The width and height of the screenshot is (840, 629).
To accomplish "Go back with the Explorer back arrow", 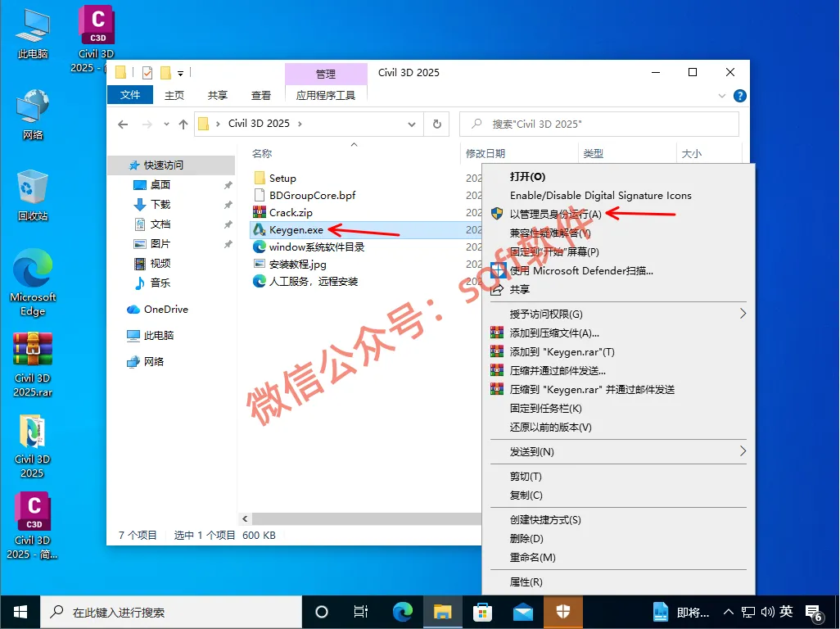I will pos(123,124).
